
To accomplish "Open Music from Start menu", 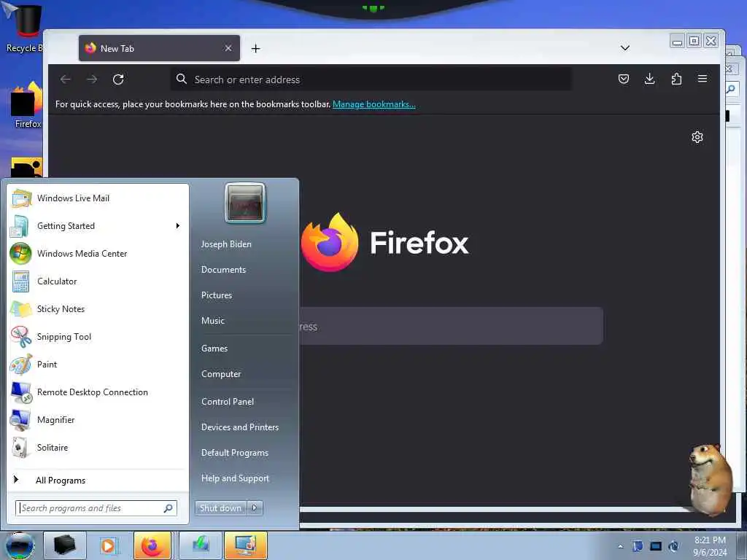I will [x=212, y=321].
